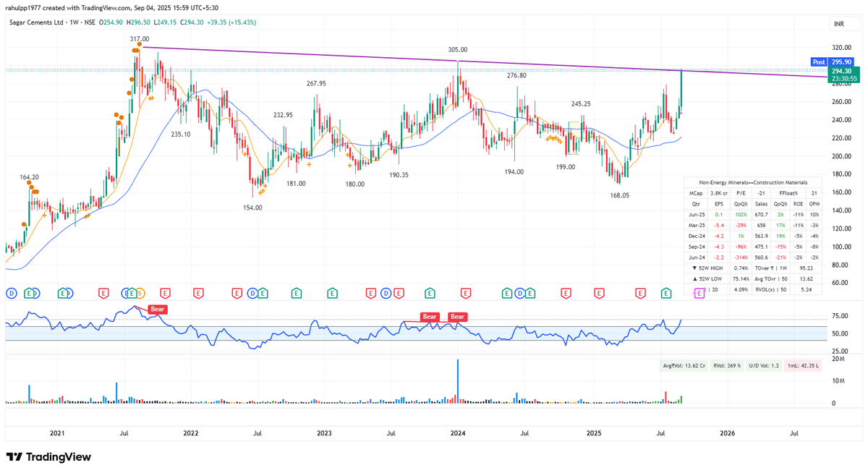
Task: Click the Jun-24 quarter row label
Action: (x=695, y=257)
